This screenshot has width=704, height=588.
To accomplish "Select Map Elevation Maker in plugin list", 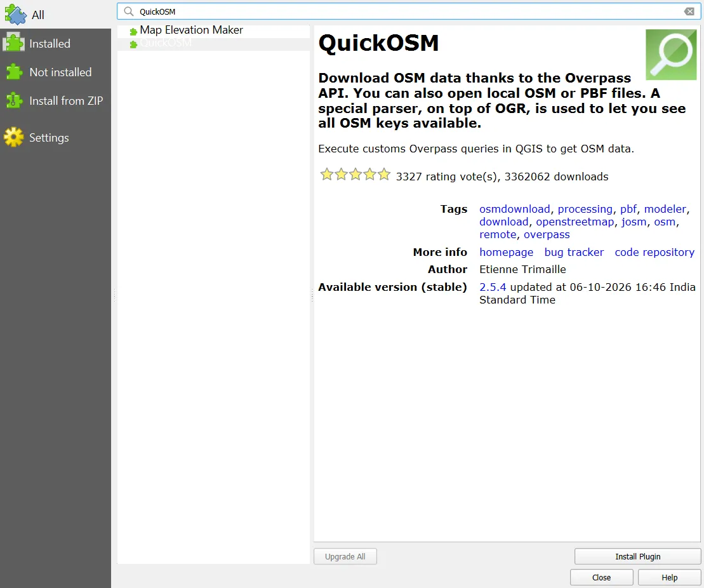I will tap(214, 30).
